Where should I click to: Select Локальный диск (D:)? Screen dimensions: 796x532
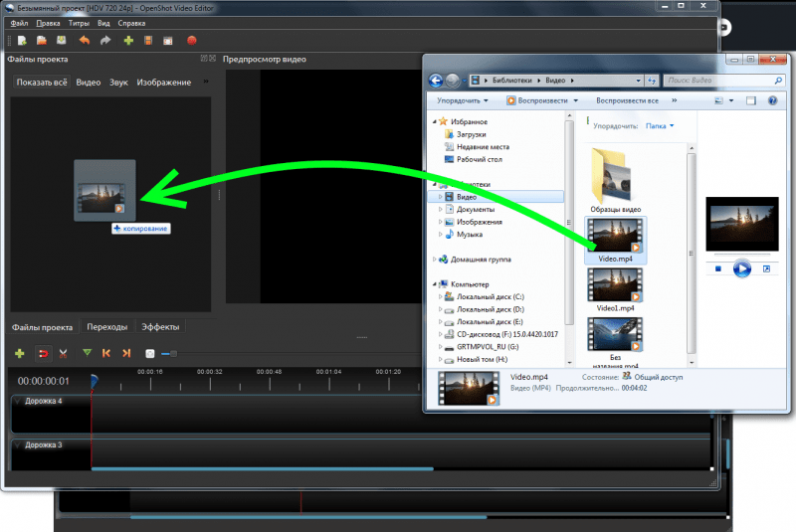[x=490, y=309]
